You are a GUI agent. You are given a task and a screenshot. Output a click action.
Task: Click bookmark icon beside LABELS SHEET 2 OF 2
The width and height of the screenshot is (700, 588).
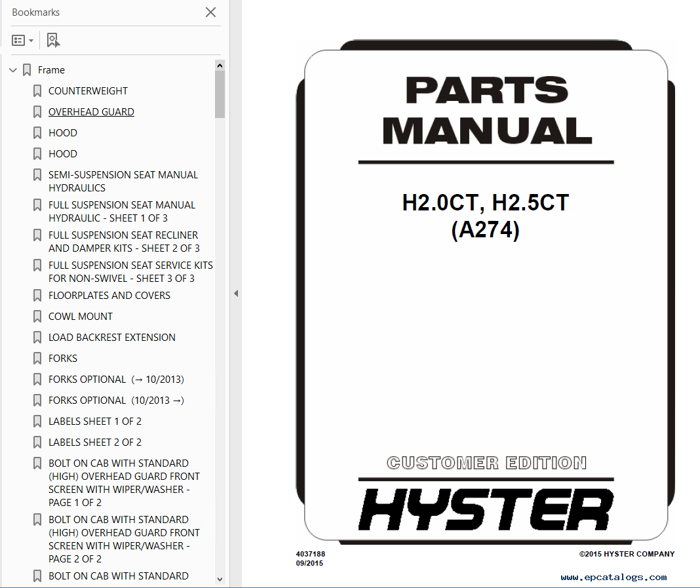tap(37, 442)
